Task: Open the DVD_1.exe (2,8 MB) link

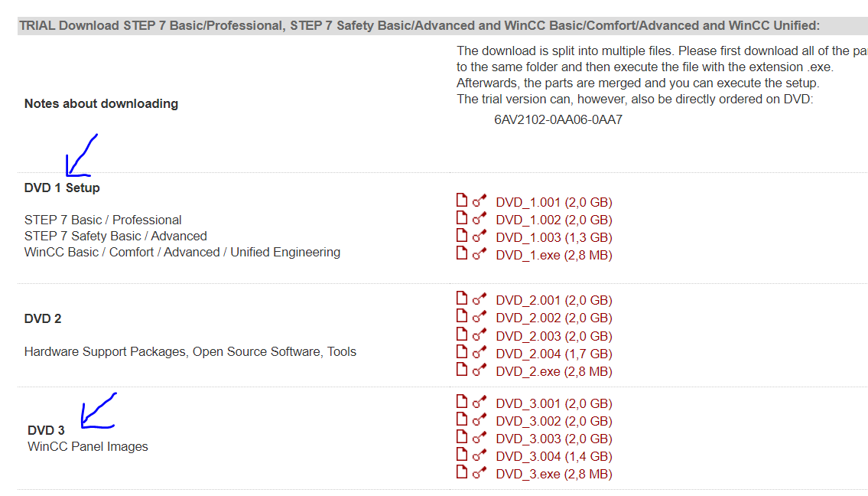Action: (x=554, y=256)
